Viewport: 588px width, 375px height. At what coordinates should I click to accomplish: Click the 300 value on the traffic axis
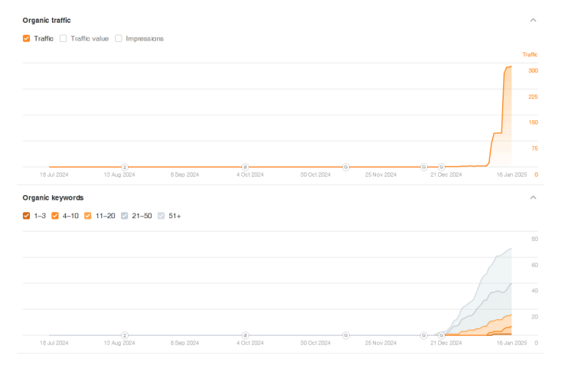pos(533,70)
